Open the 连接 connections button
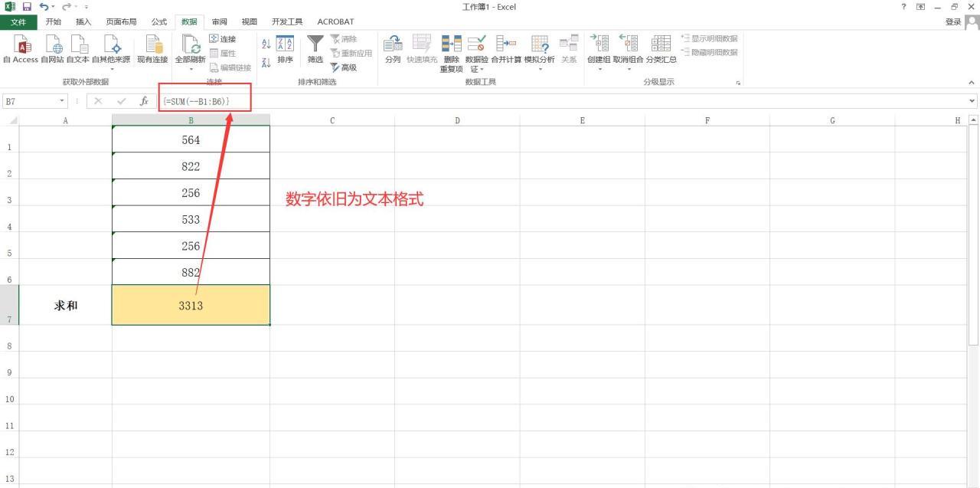This screenshot has width=980, height=488. point(223,39)
